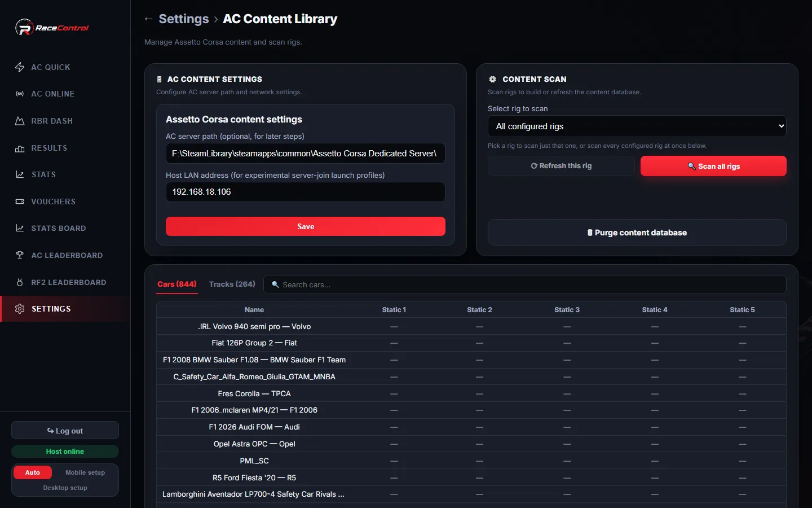Screen dimensions: 812x508
Task: Select Lamborghini Aventador LP700-4 Safety Car row
Action: pyautogui.click(x=471, y=494)
